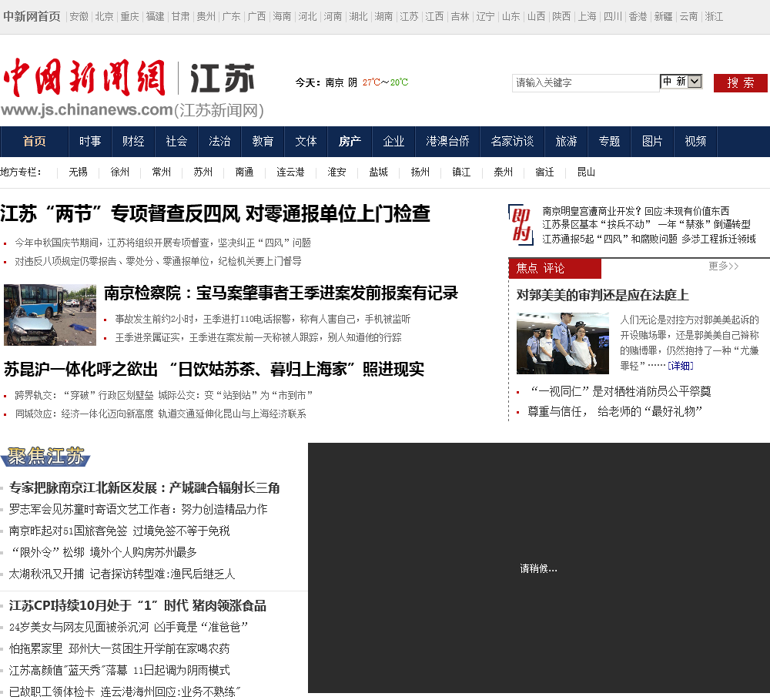Open 江苏CPI持续10月处于“1”时代 article

coord(138,606)
